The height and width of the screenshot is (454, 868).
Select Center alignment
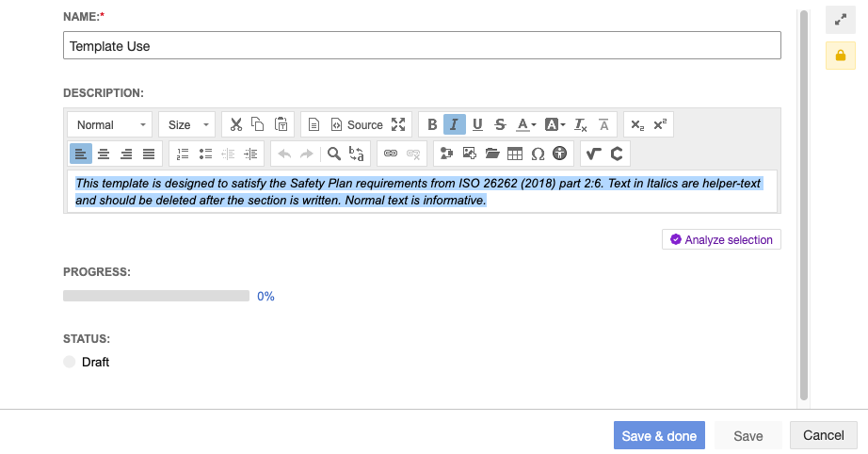pos(104,154)
